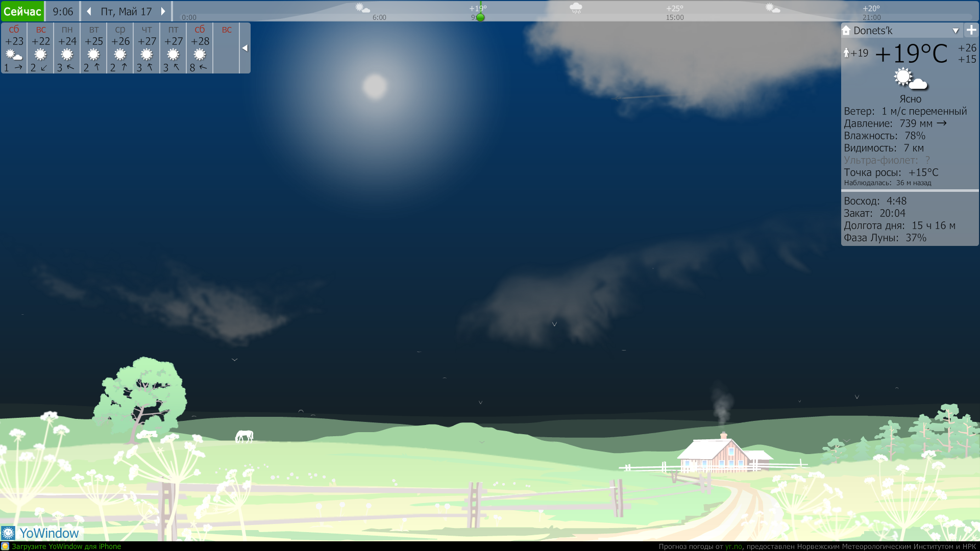
Task: Collapse the forecast panel with left arrow
Action: coord(245,48)
